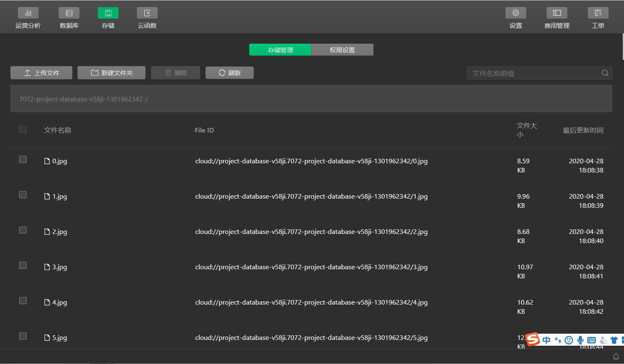Open the 云函数 cloud functions icon
This screenshot has height=364, width=624.
(x=147, y=13)
